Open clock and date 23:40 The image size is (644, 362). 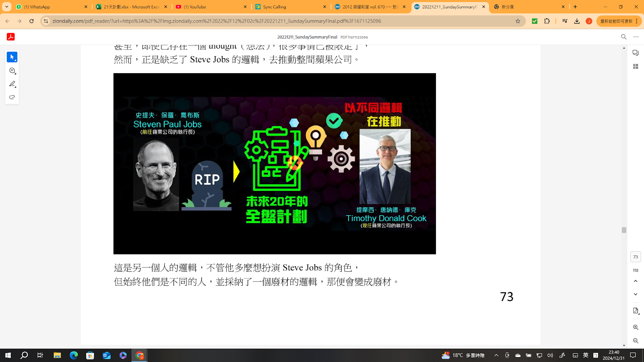(614, 355)
